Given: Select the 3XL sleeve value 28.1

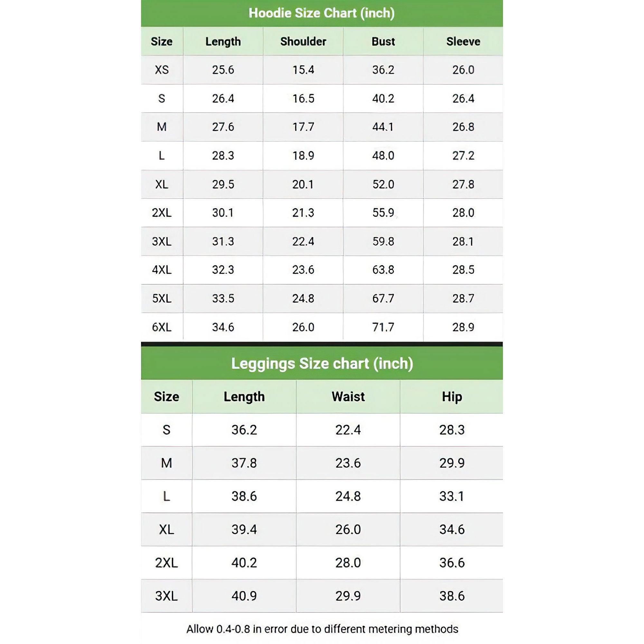Looking at the screenshot, I should point(463,241).
